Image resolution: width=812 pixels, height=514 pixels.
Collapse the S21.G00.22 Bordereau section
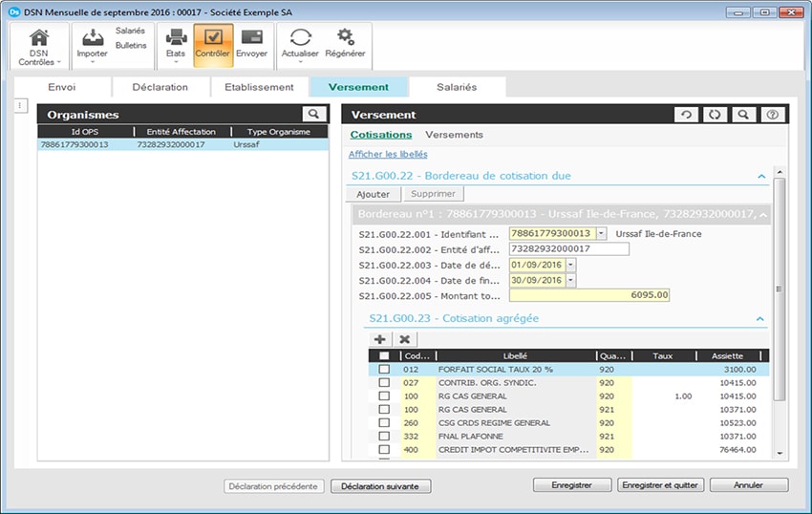pos(761,176)
